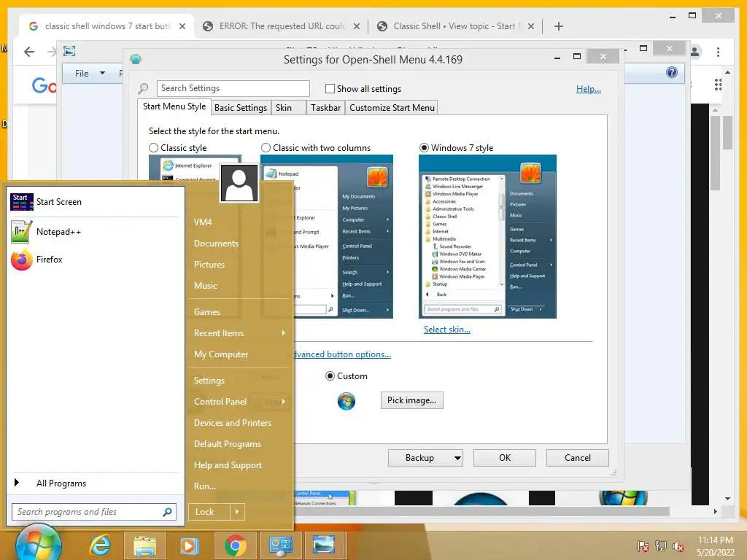Screen dimensions: 747x560
Task: Expand the Control Panel submenu arrow
Action: [x=284, y=402]
